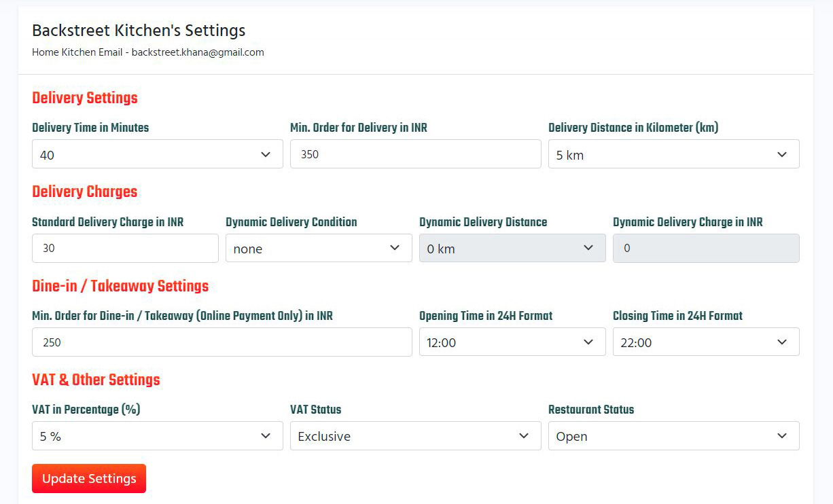Click the Delivery Charges section heading
Image resolution: width=833 pixels, height=504 pixels.
85,192
